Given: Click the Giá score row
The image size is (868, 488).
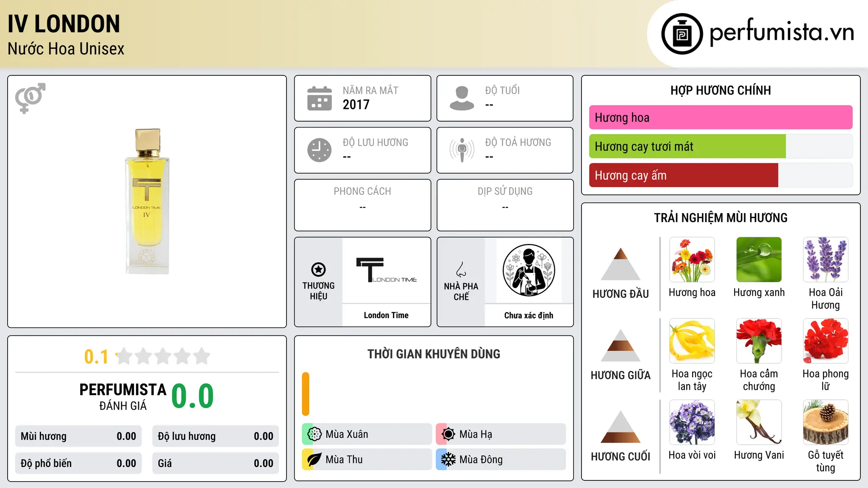Looking at the screenshot, I should point(215,463).
